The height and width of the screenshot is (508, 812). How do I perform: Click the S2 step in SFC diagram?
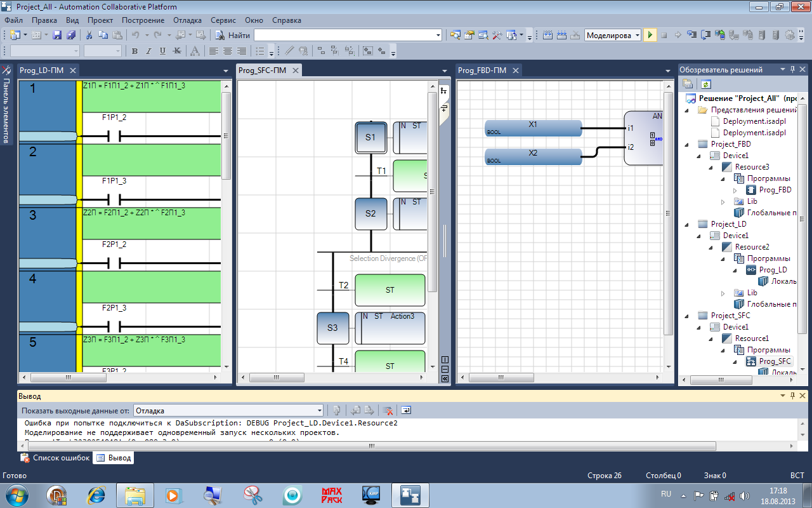[370, 214]
